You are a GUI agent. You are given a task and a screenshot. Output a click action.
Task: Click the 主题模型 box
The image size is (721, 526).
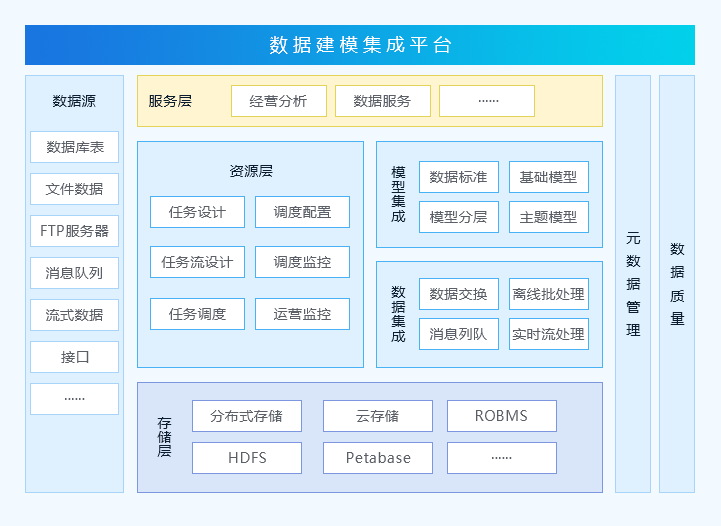pos(549,217)
